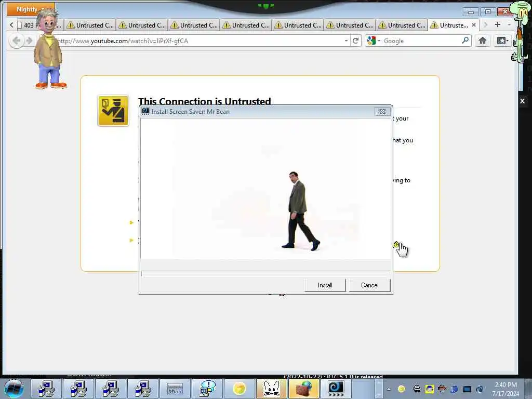
Task: Open a new tab with the plus button
Action: click(498, 24)
